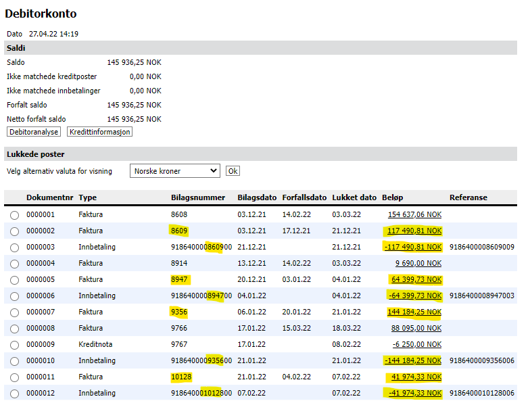Open the Norske kroner currency dropdown

(175, 171)
